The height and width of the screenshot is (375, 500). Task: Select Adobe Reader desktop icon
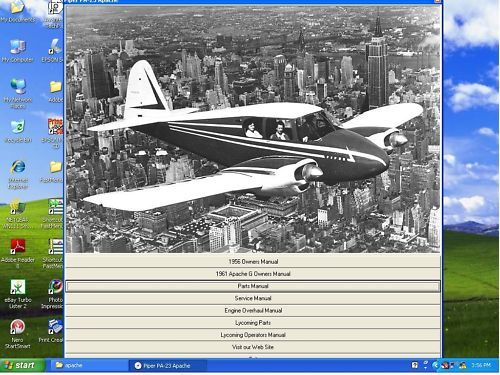click(x=17, y=253)
